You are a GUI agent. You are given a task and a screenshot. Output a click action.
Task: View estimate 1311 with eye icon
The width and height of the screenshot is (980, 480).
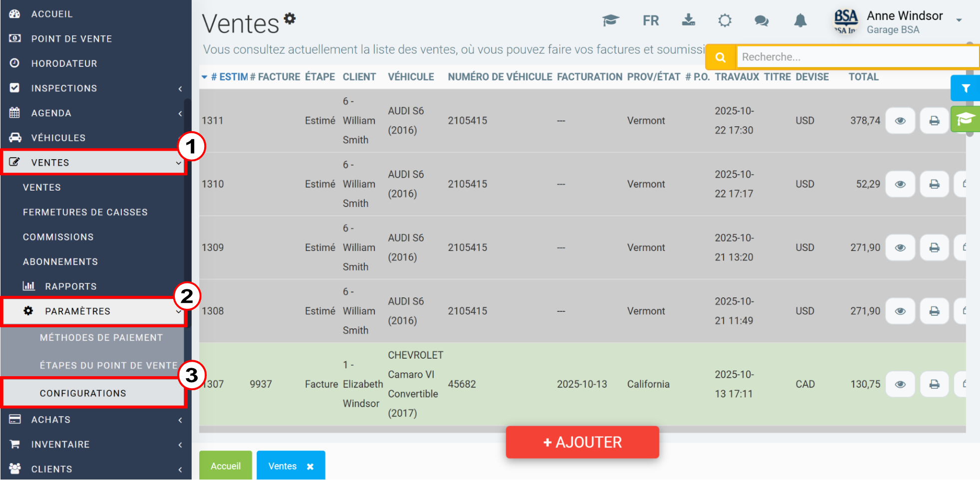coord(900,121)
